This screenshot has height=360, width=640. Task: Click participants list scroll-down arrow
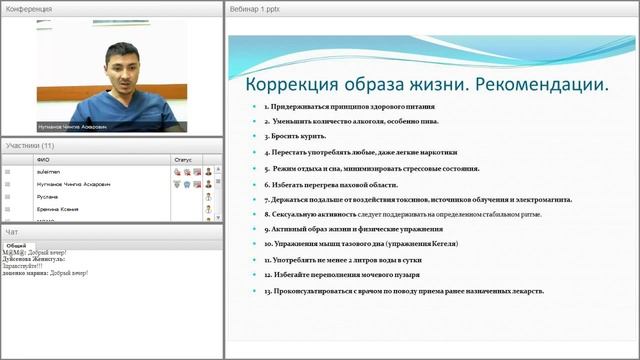pos(218,218)
